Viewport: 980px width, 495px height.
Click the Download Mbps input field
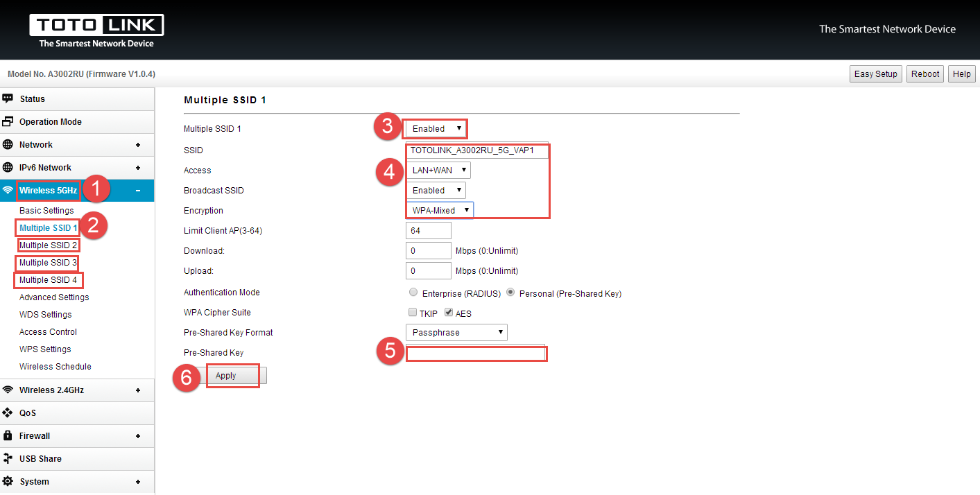point(429,251)
